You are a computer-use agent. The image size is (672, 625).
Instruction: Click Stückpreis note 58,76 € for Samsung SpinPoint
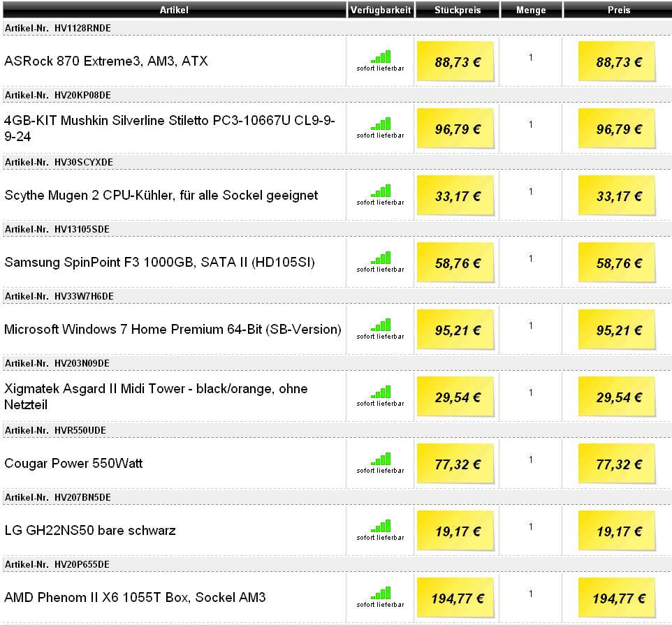click(455, 262)
